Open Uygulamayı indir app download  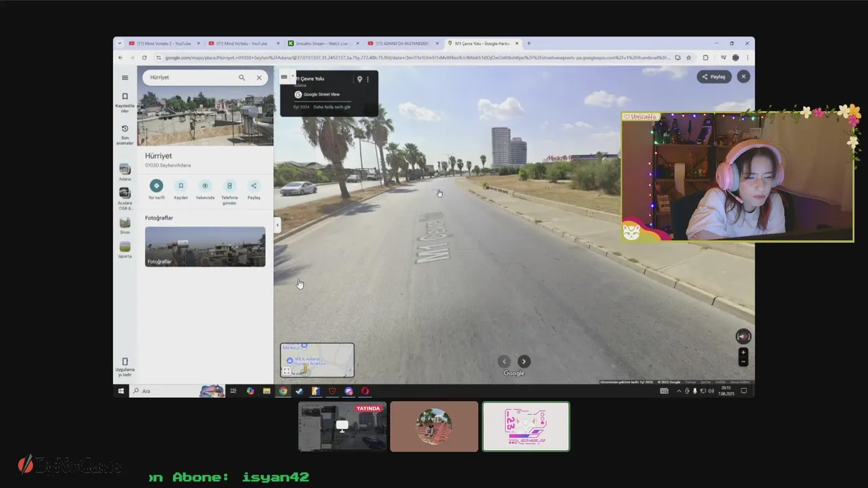pos(125,367)
